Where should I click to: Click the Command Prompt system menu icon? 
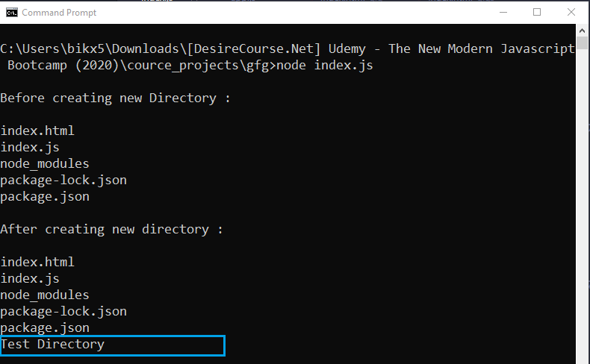[11, 12]
